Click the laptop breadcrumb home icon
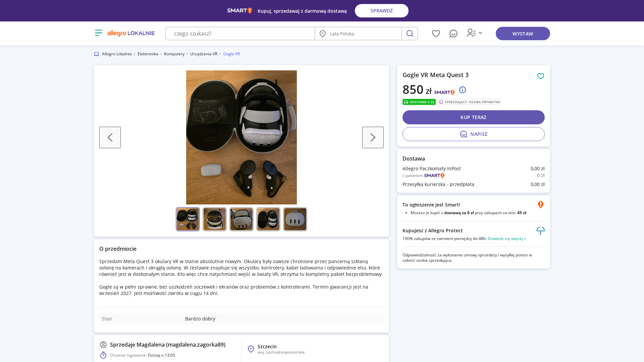The image size is (644, 362). pos(97,54)
